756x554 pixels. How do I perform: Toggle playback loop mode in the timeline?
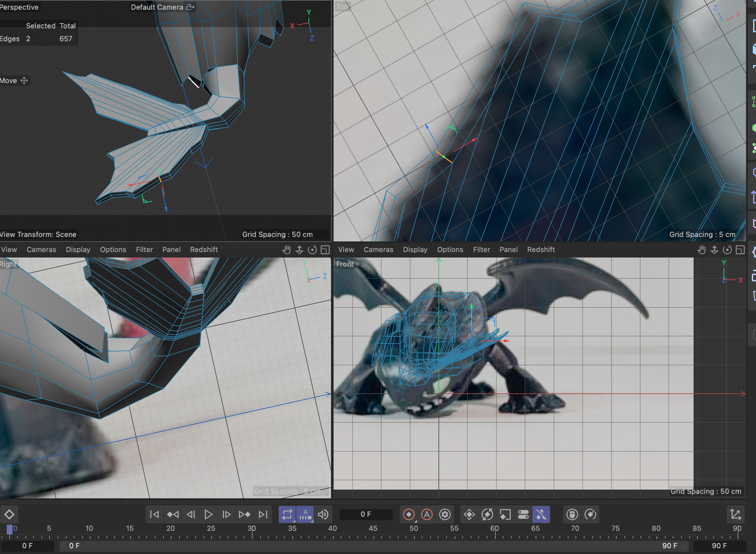tap(287, 514)
